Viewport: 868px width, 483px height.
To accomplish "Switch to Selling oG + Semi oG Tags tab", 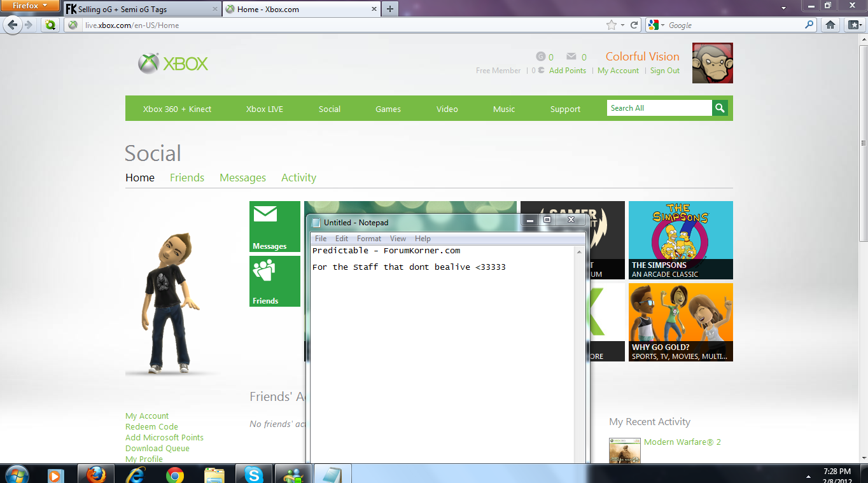I will (x=143, y=9).
